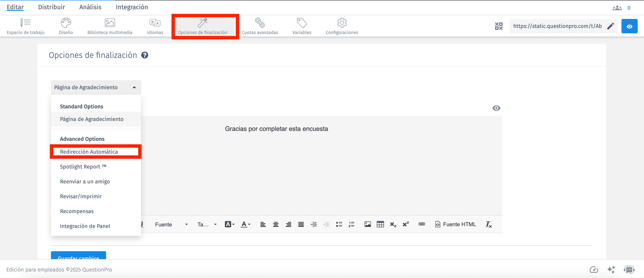Open Configuraciones gear icon
Viewport: 644px width, 278px height.
[342, 23]
